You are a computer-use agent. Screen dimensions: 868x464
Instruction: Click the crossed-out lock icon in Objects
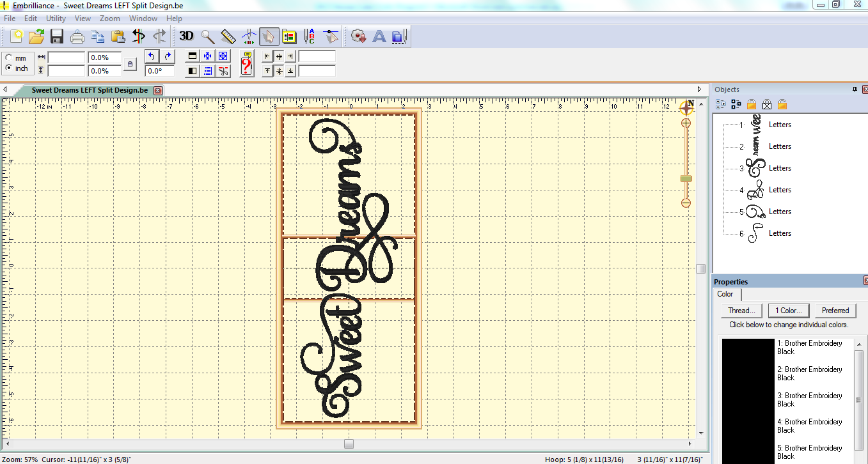[x=767, y=104]
